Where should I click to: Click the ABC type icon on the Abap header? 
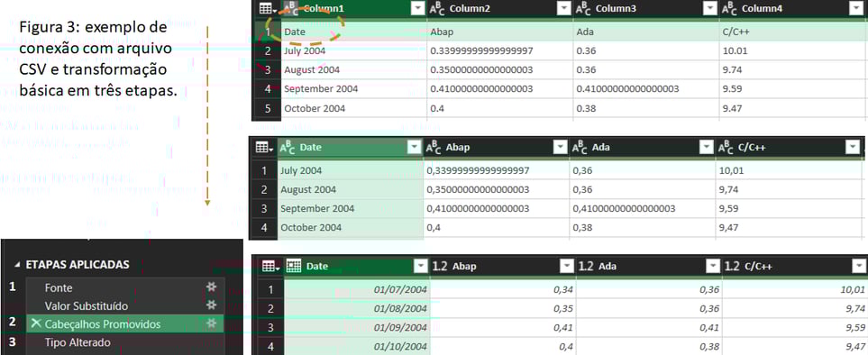coord(433,148)
